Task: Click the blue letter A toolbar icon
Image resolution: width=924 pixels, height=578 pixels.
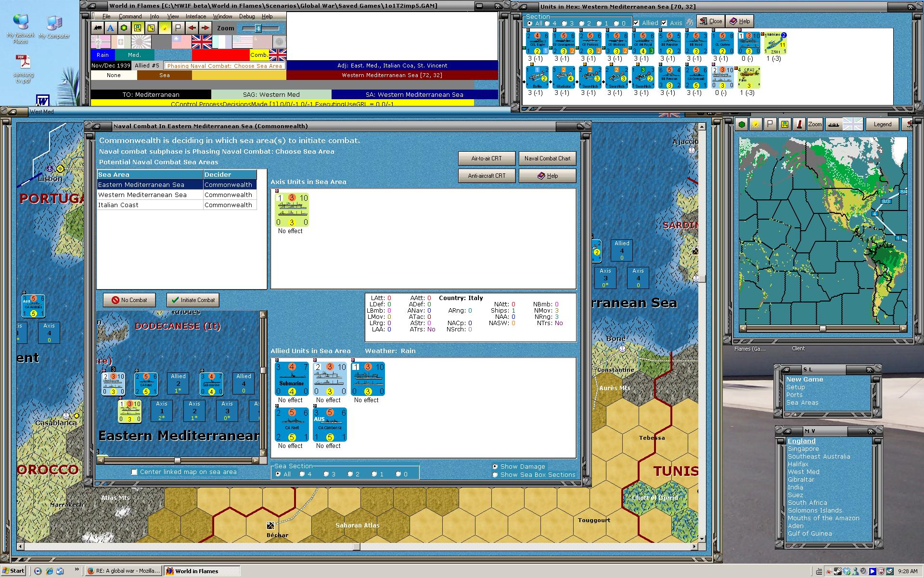Action: (111, 28)
